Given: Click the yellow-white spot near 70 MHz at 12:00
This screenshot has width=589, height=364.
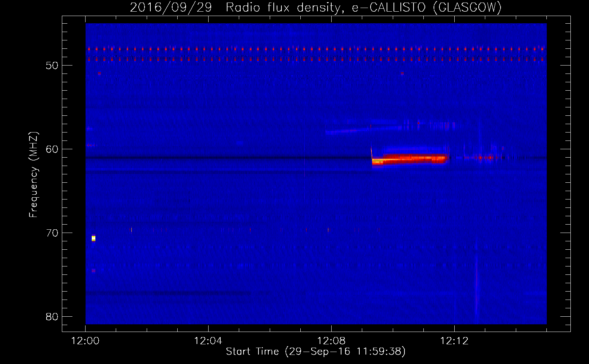Looking at the screenshot, I should [x=94, y=238].
